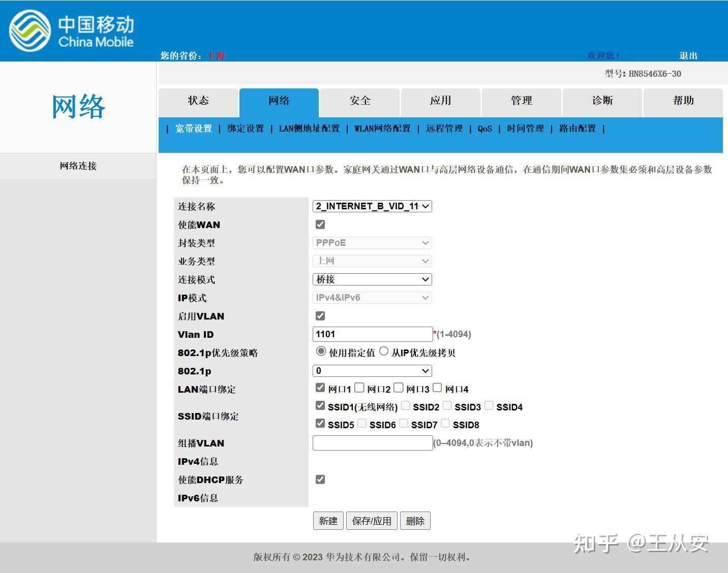Viewport: 728px width, 573px height.
Task: Open 远程管理 submenu
Action: (444, 129)
